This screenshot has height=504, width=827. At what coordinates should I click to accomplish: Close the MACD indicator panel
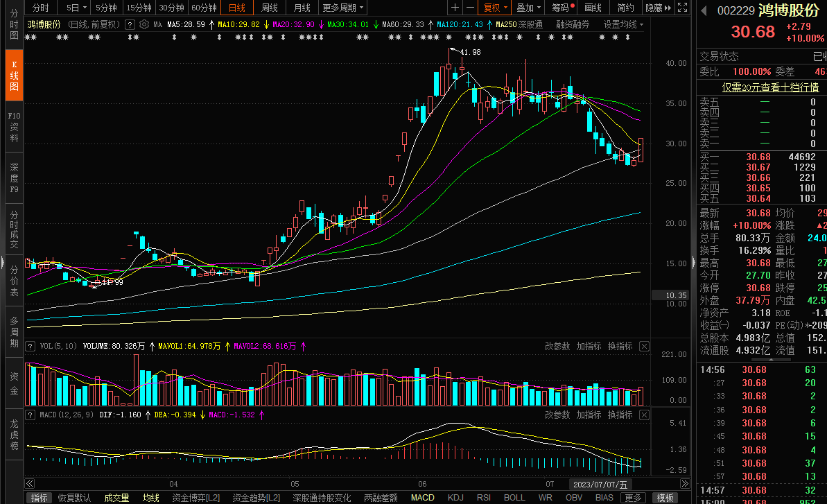point(644,415)
